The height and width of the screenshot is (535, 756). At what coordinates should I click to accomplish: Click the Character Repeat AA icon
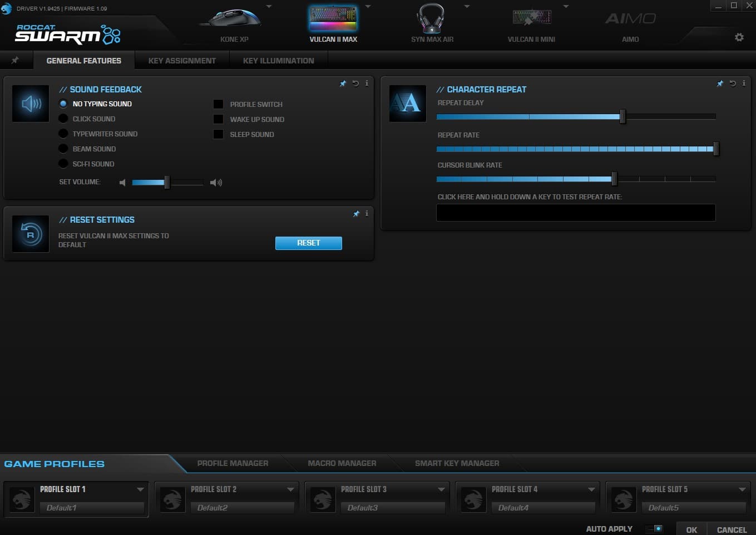[x=407, y=104]
